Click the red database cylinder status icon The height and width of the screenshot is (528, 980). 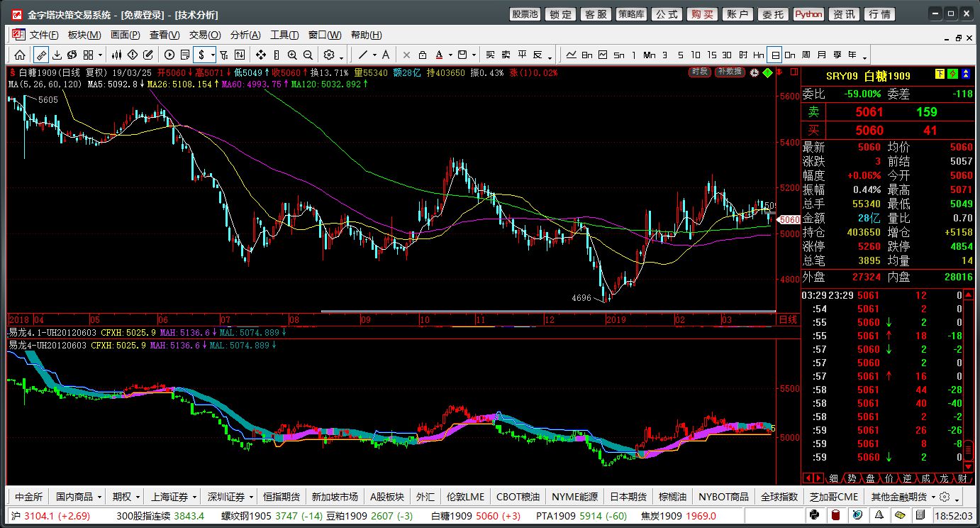click(x=835, y=515)
